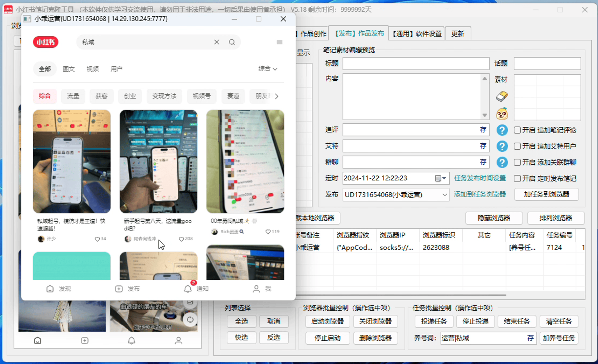Click the calendar icon in 定时 field
The image size is (598, 364).
[x=438, y=178]
